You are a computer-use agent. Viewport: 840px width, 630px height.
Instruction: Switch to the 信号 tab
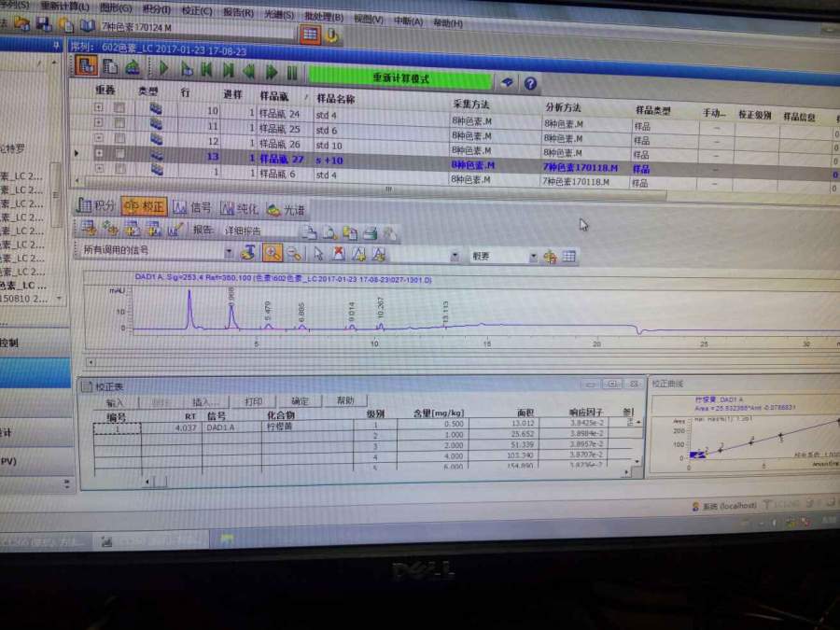192,208
